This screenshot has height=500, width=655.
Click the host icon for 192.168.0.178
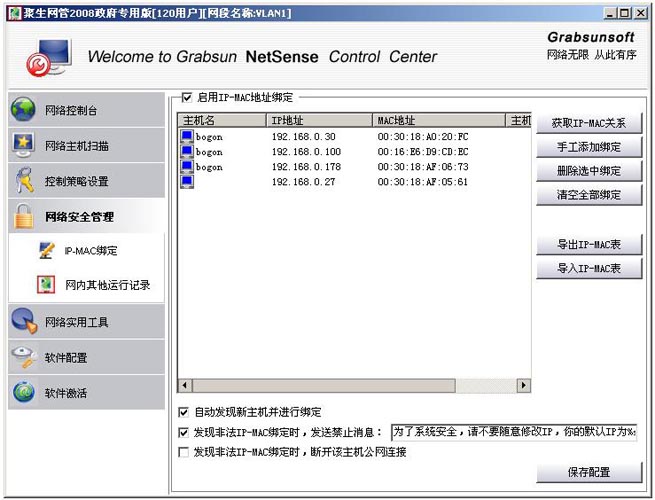click(x=187, y=167)
